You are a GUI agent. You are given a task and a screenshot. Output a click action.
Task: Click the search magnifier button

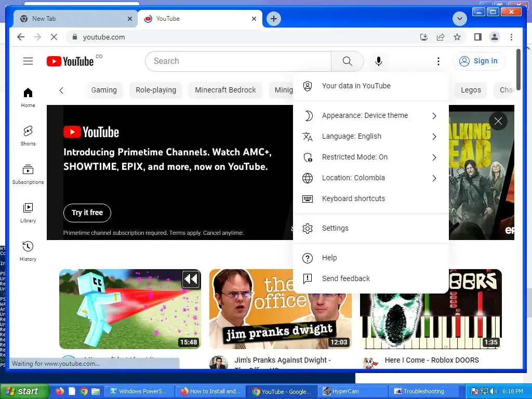pos(347,61)
